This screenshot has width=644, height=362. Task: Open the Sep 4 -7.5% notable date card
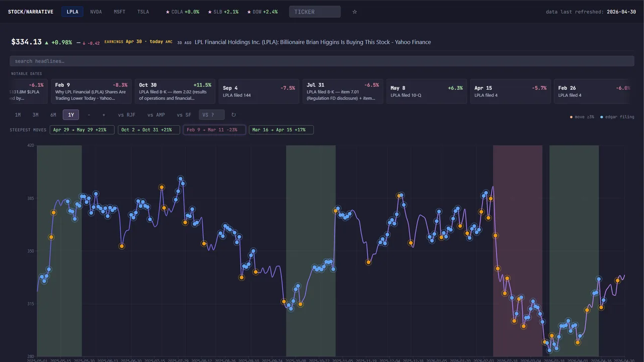(x=259, y=91)
